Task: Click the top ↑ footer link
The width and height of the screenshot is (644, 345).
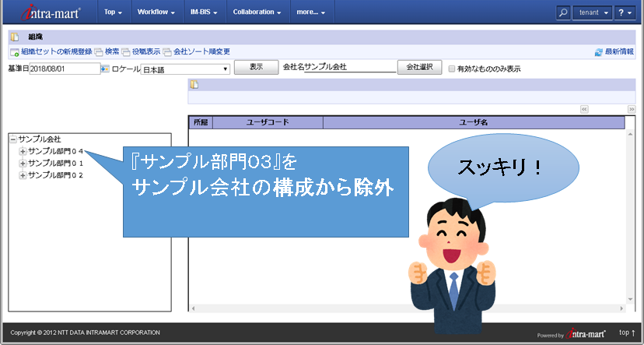Action: [627, 333]
